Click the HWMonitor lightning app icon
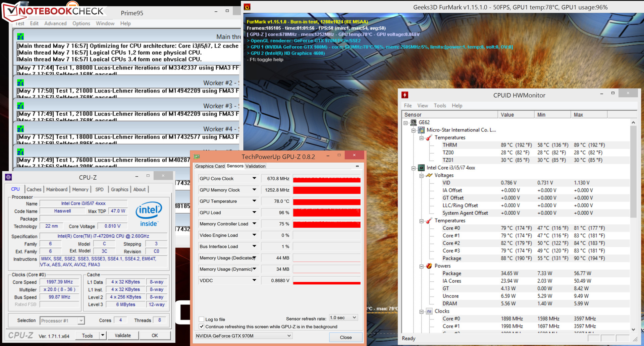Image resolution: width=644 pixels, height=346 pixels. [405, 95]
